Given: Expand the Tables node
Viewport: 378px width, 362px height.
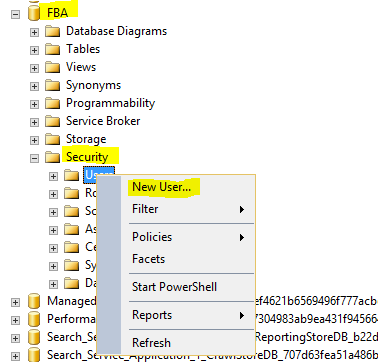Looking at the screenshot, I should [34, 50].
